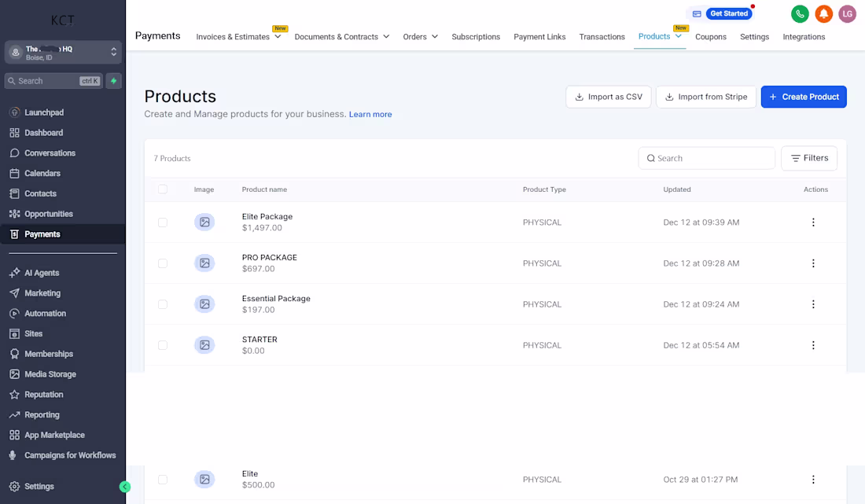Follow the Learn more link
This screenshot has width=865, height=504.
(370, 114)
